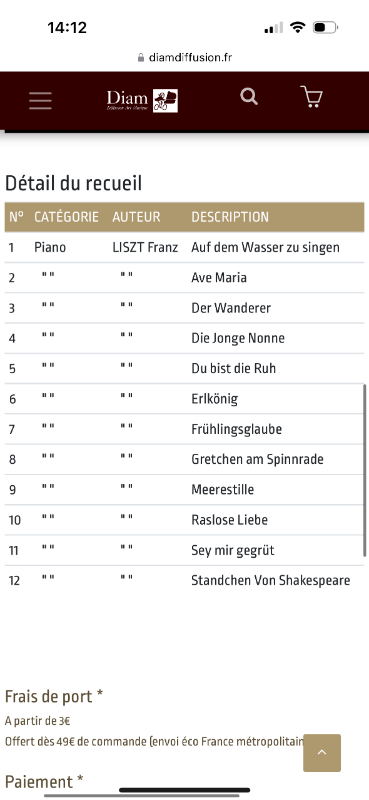Select the DESCRIPTION column header

coord(230,217)
